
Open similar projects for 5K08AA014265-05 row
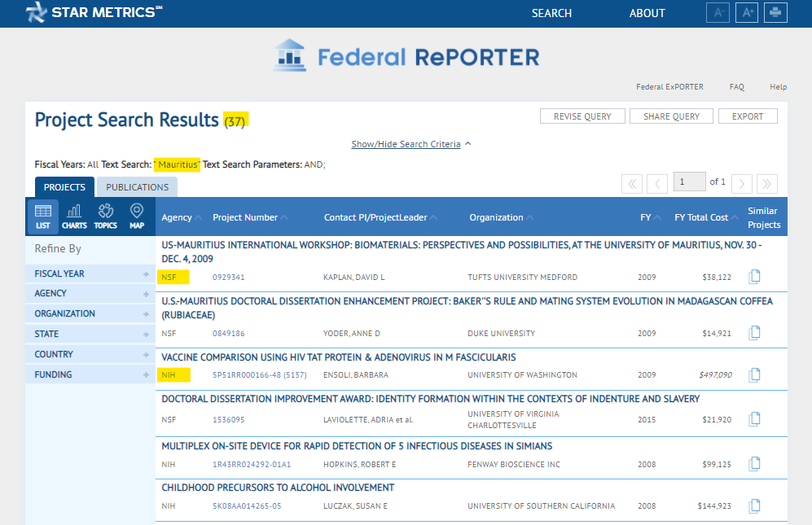tap(754, 505)
